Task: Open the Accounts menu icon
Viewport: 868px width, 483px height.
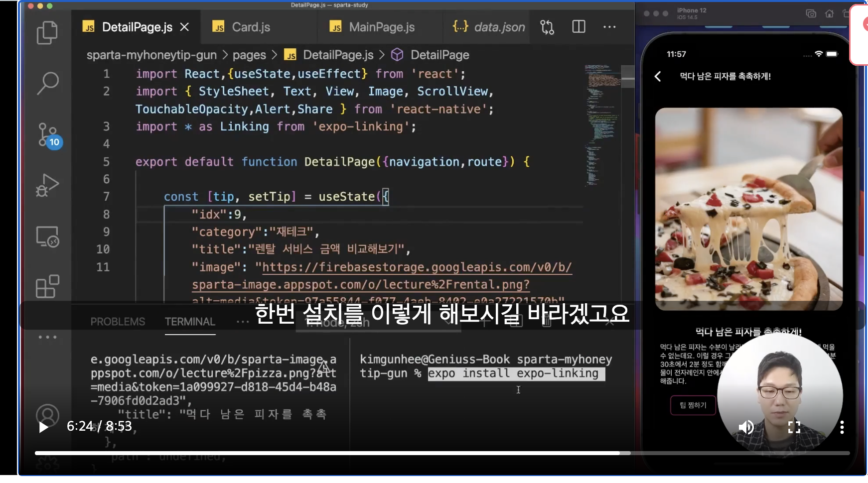Action: coord(47,416)
